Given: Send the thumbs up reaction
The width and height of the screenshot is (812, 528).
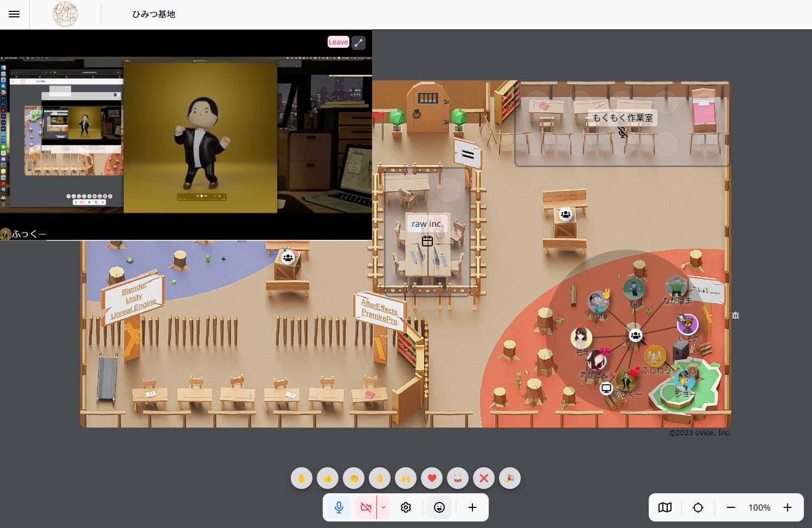Looking at the screenshot, I should point(328,478).
